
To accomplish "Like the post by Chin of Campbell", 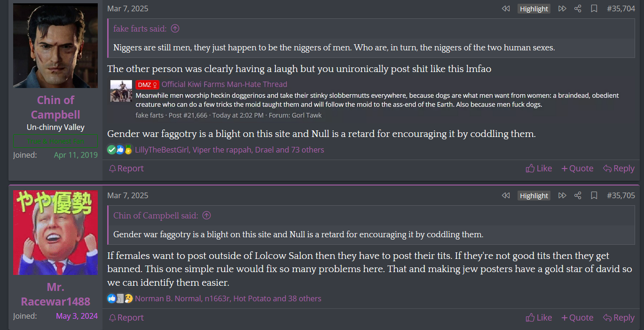I will coord(539,169).
